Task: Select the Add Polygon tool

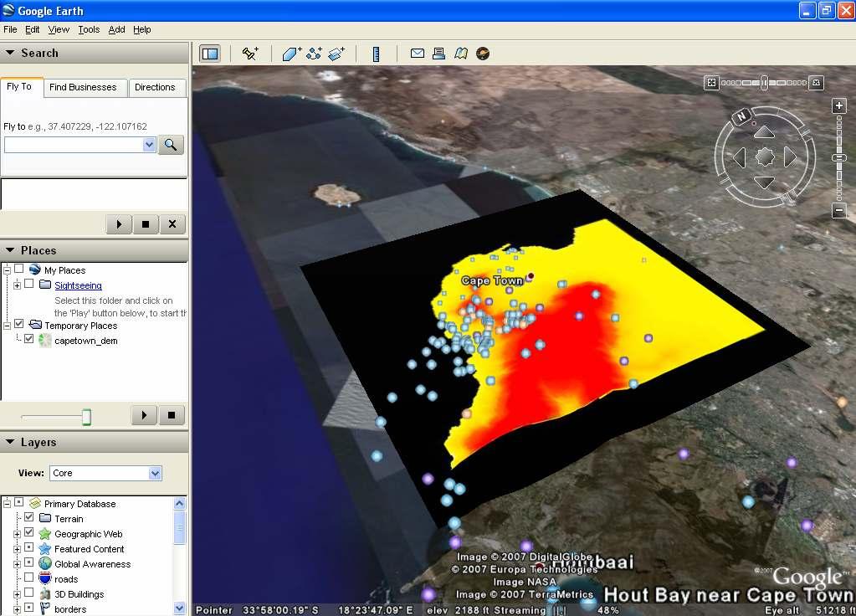Action: point(291,54)
